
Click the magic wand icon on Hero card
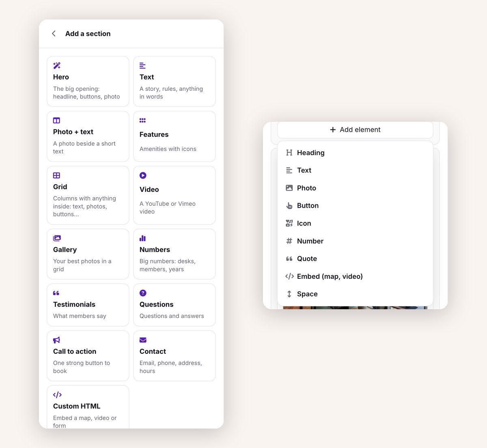(57, 65)
